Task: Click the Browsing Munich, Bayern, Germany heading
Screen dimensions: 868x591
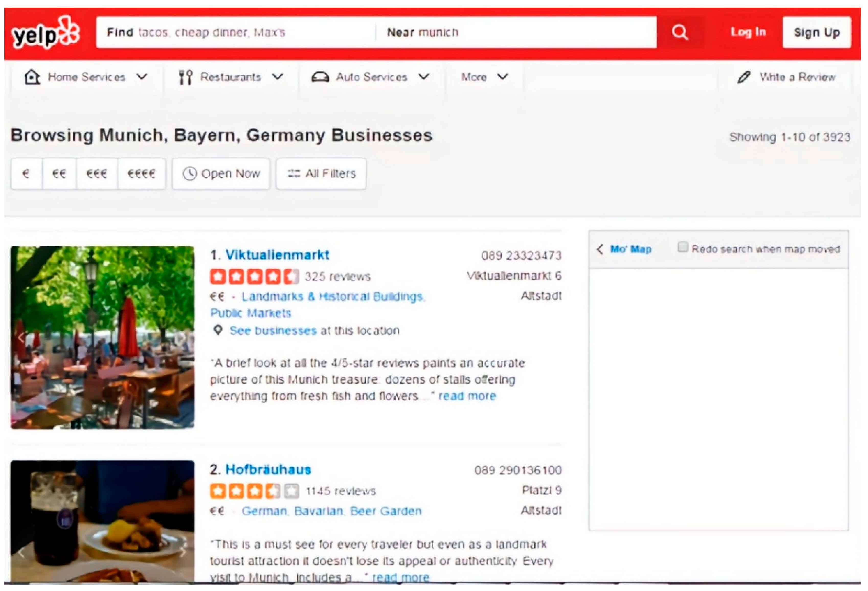Action: [221, 135]
